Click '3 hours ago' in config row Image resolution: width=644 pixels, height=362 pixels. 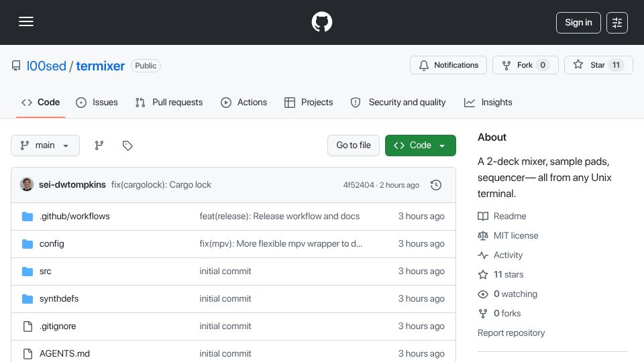421,244
